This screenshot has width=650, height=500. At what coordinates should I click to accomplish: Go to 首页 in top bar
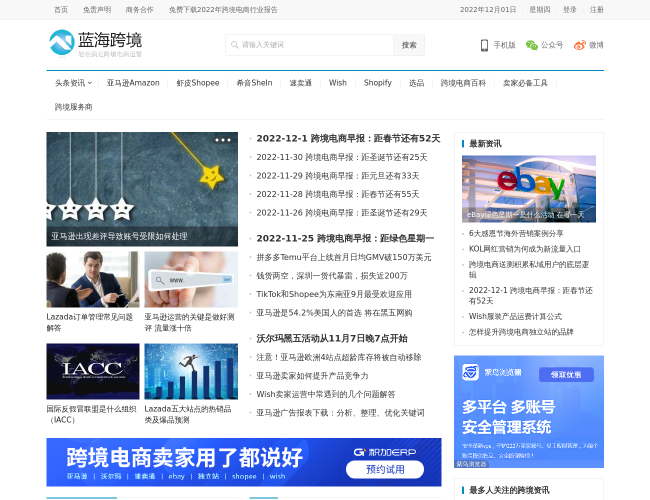click(61, 10)
